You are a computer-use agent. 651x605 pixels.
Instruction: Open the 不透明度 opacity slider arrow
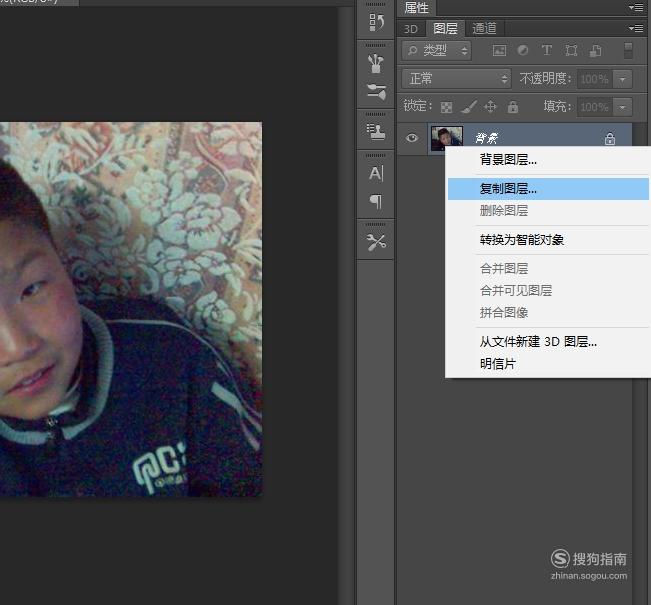pyautogui.click(x=622, y=79)
